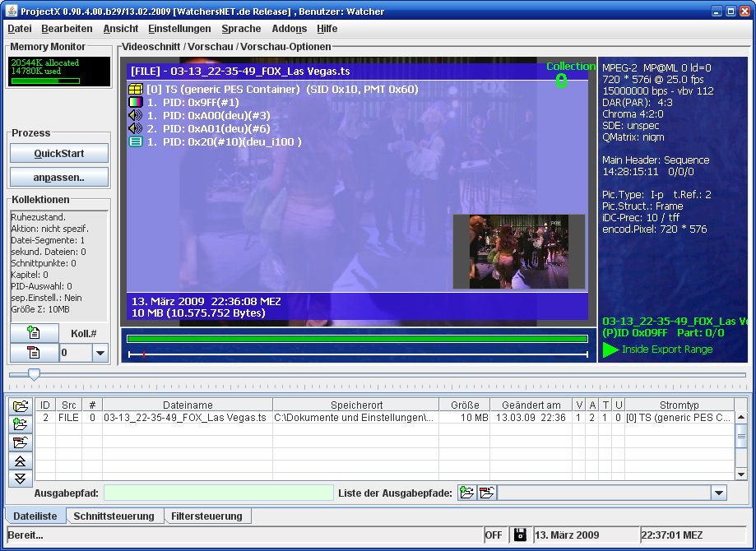Remove collection using red-marked document icon
Screen dimensions: 756x551
click(34, 352)
